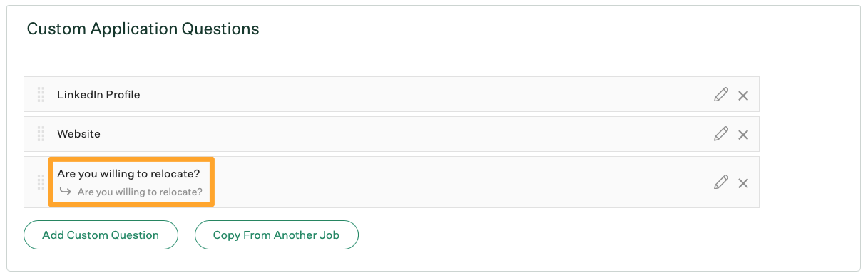This screenshot has width=868, height=278.
Task: Open Copy From Another Job
Action: click(277, 235)
